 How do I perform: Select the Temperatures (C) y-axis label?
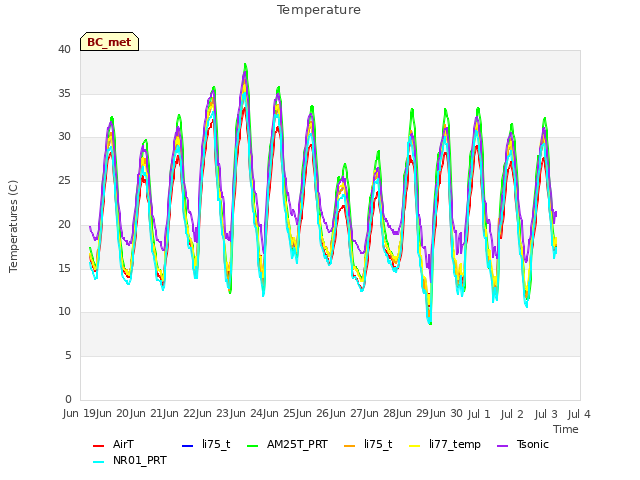[x=13, y=226]
